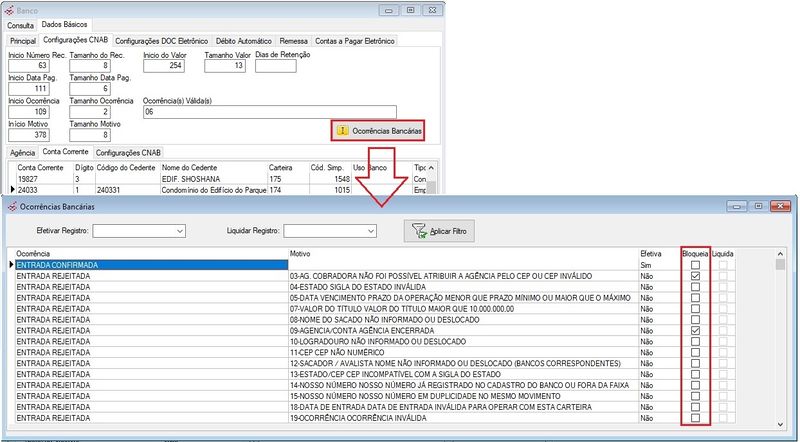Check Bloqueia for 08-NOME DO SACADO row

tap(695, 320)
